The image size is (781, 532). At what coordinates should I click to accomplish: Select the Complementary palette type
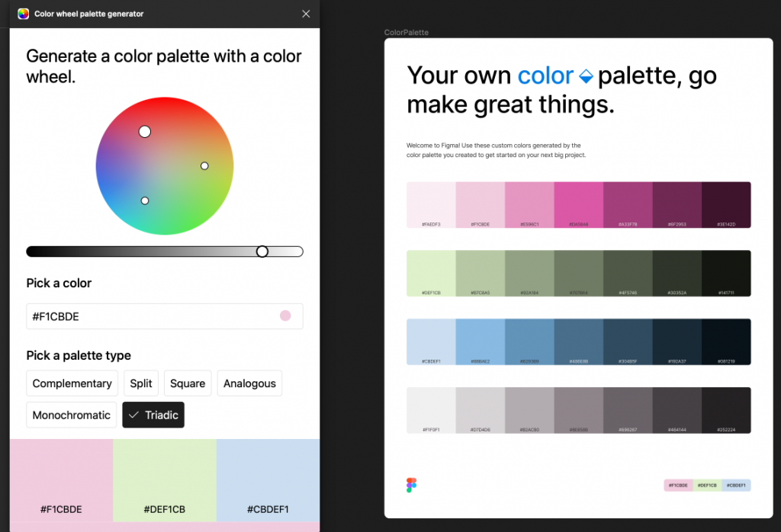point(72,383)
